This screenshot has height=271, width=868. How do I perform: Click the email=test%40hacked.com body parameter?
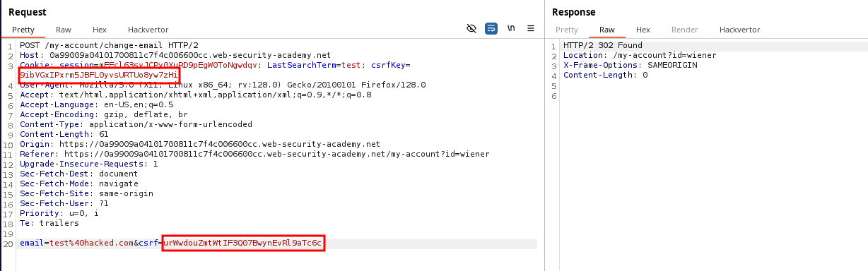click(x=77, y=243)
